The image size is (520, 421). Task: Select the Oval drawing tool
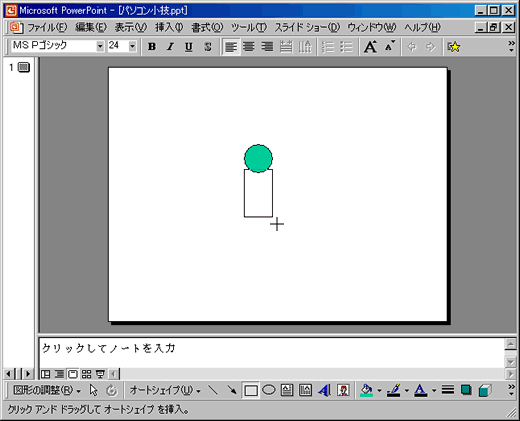click(x=269, y=390)
